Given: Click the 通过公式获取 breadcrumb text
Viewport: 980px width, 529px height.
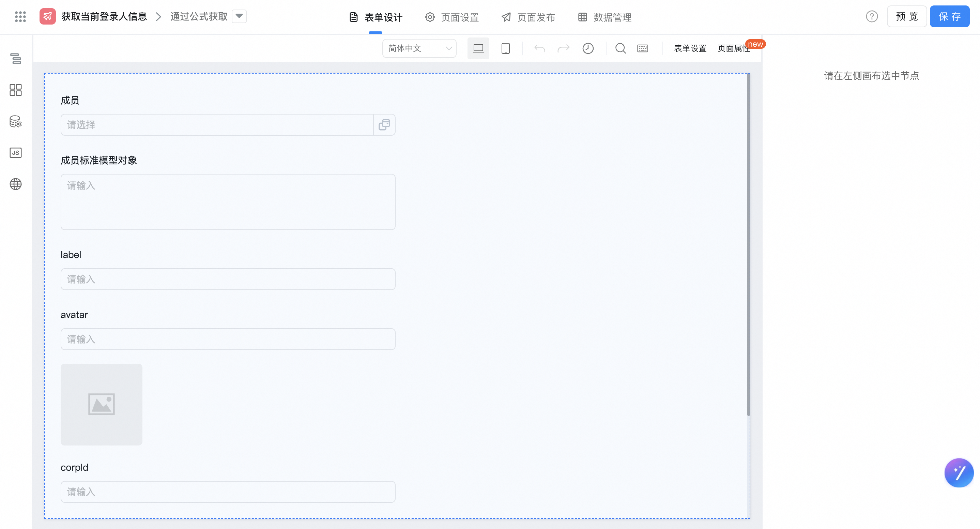Looking at the screenshot, I should tap(199, 16).
